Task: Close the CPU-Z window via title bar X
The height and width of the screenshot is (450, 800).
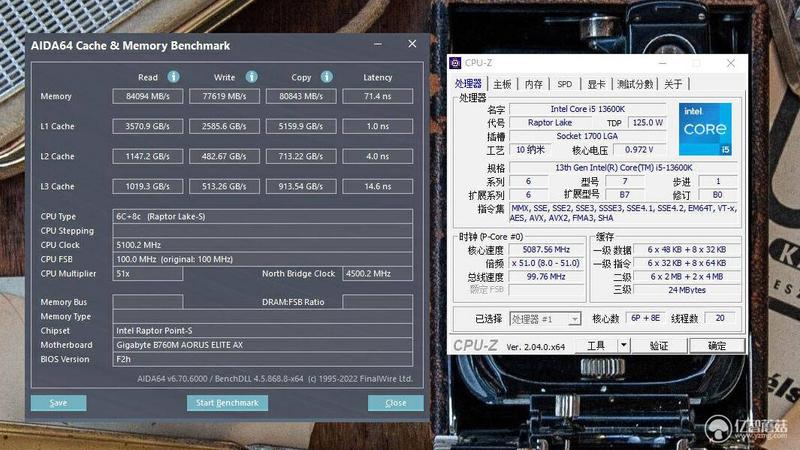Action: (x=731, y=63)
